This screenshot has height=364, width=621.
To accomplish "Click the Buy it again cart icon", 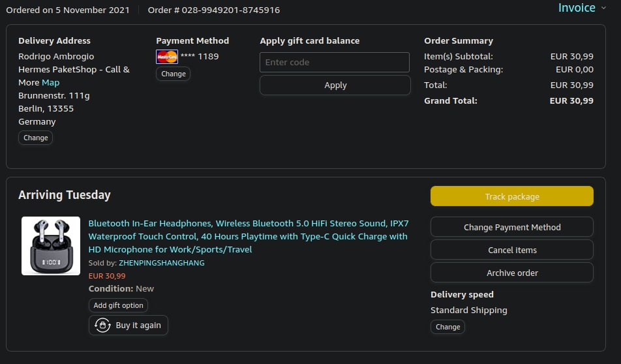I will tap(102, 326).
